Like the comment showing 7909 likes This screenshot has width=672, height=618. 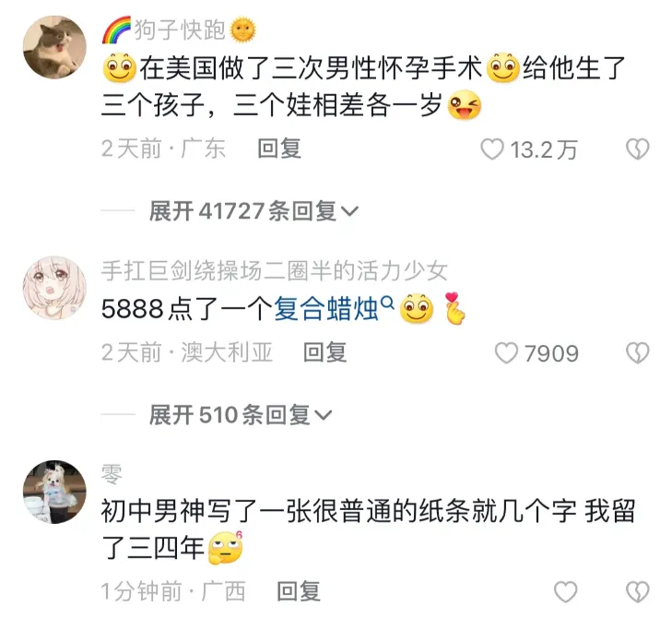[x=506, y=353]
